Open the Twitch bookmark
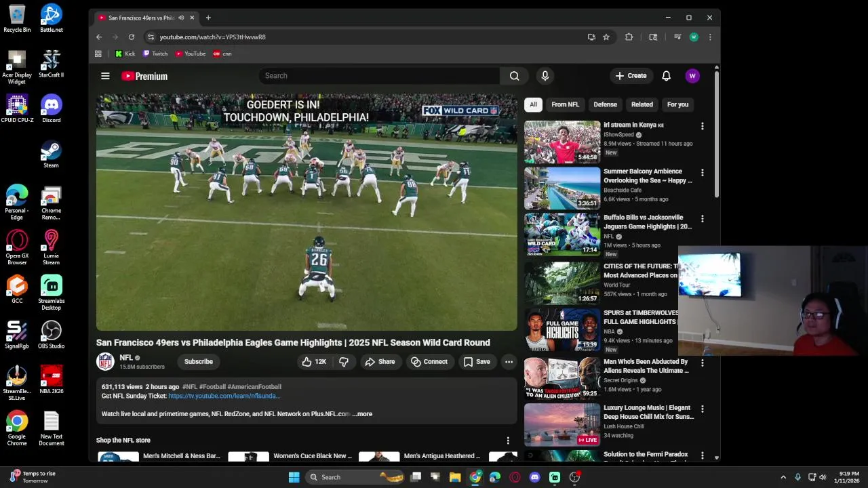868x488 pixels. pos(155,54)
